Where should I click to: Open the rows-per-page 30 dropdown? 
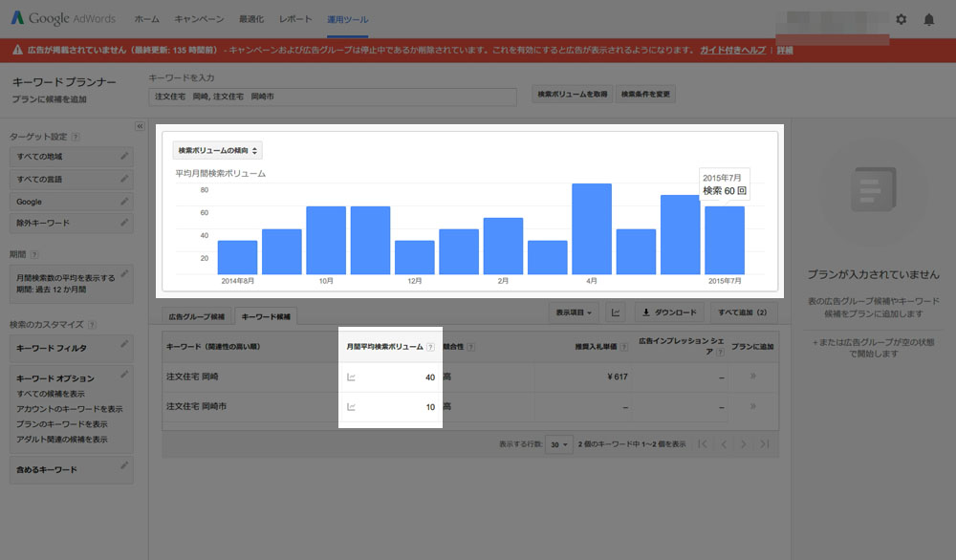coord(558,444)
